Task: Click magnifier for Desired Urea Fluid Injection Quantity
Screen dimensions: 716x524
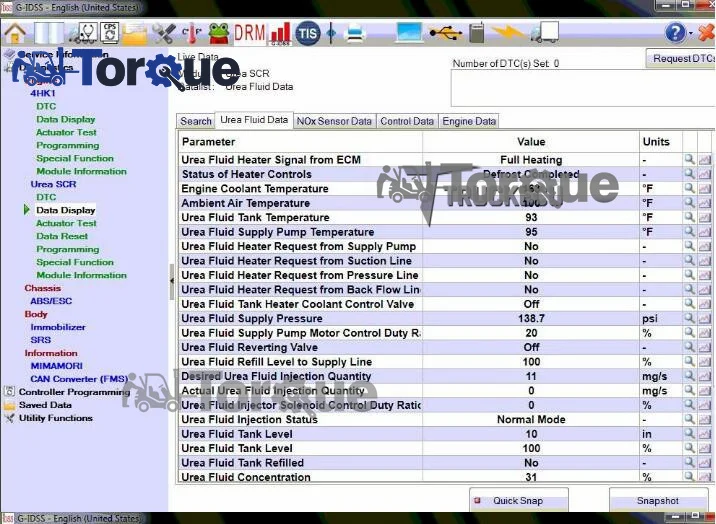Action: (689, 376)
